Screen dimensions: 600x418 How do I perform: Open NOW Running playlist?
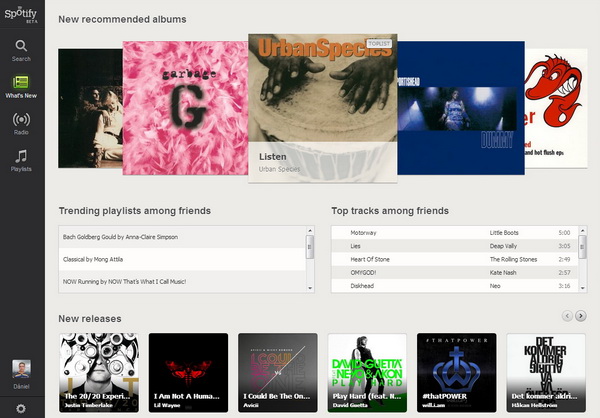[x=182, y=281]
